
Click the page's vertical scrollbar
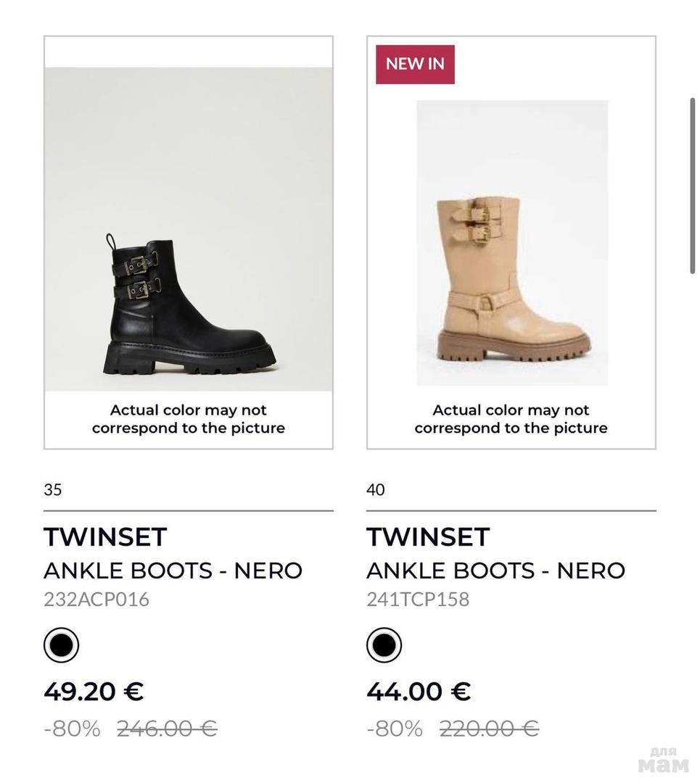(x=693, y=186)
